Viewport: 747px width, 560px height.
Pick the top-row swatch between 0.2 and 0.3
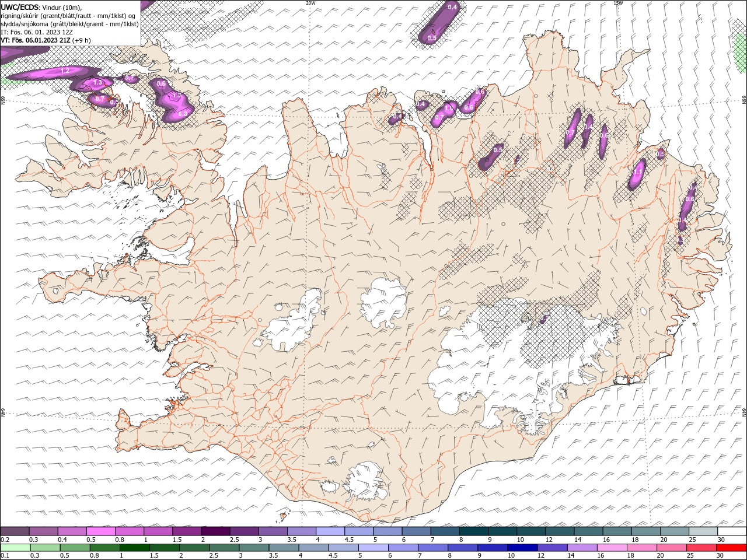click(x=15, y=531)
